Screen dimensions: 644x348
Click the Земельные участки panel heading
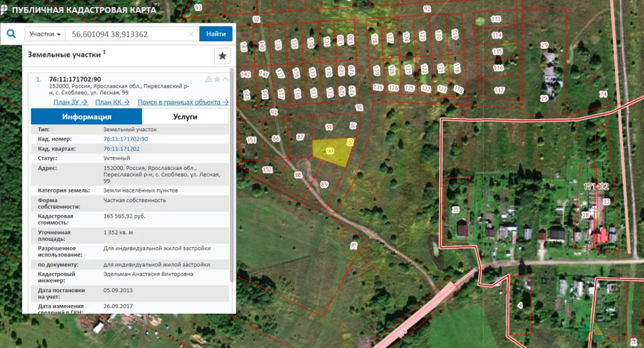coord(64,55)
